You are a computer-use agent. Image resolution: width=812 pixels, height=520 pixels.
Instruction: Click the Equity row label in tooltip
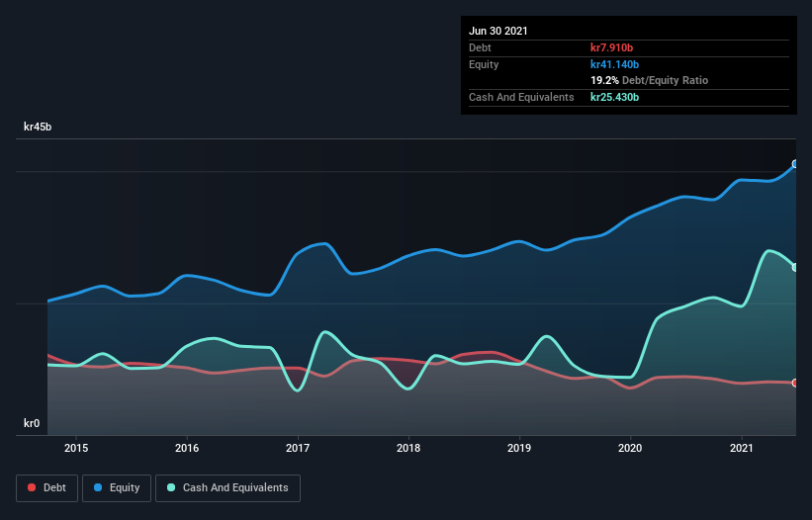point(484,64)
